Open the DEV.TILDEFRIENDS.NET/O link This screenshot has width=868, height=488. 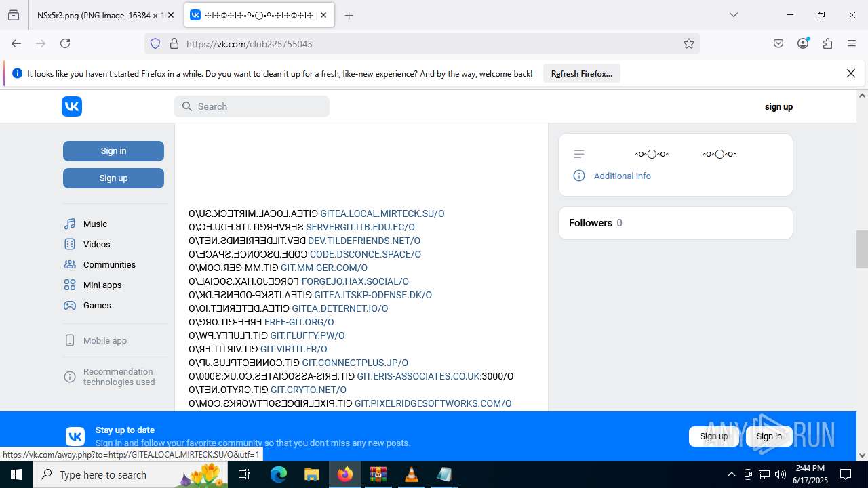tap(364, 241)
